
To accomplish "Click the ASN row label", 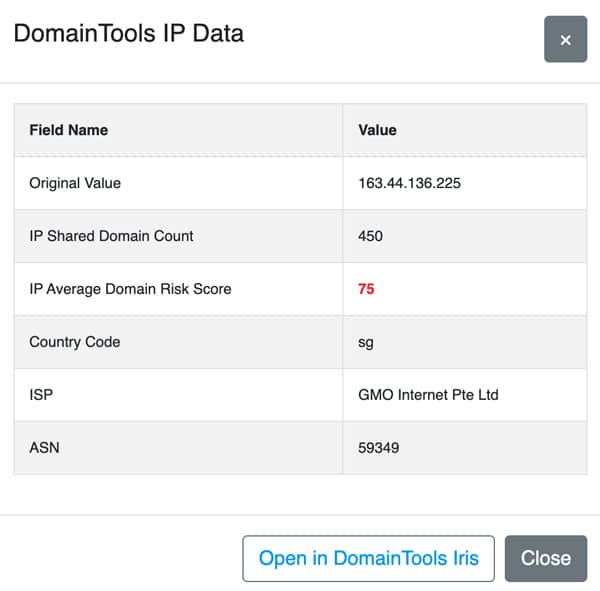I will tap(44, 447).
